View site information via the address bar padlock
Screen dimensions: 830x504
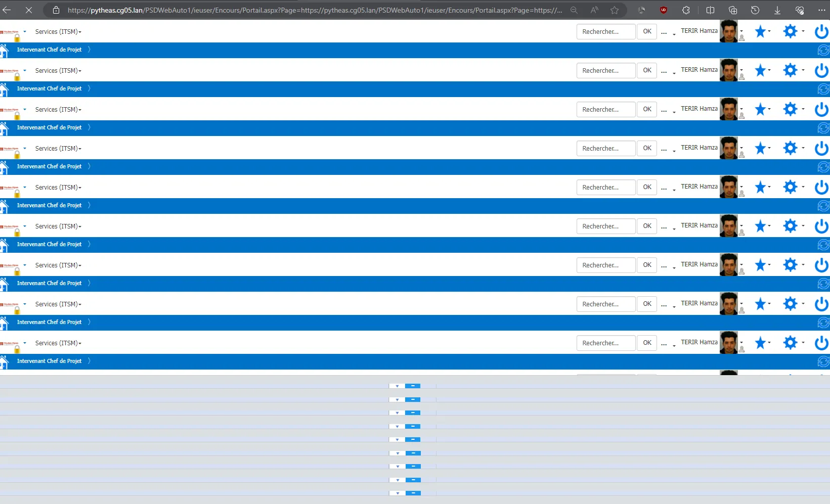(56, 10)
